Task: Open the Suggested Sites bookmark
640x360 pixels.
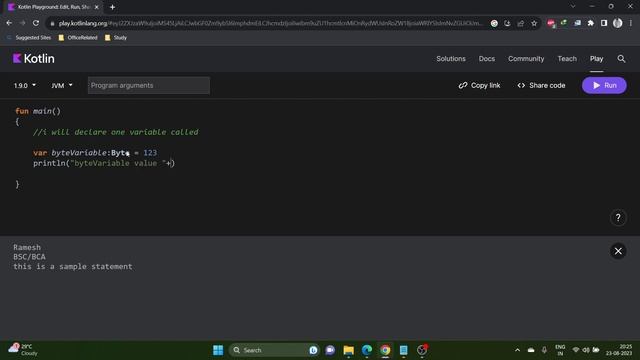Action: pyautogui.click(x=29, y=38)
